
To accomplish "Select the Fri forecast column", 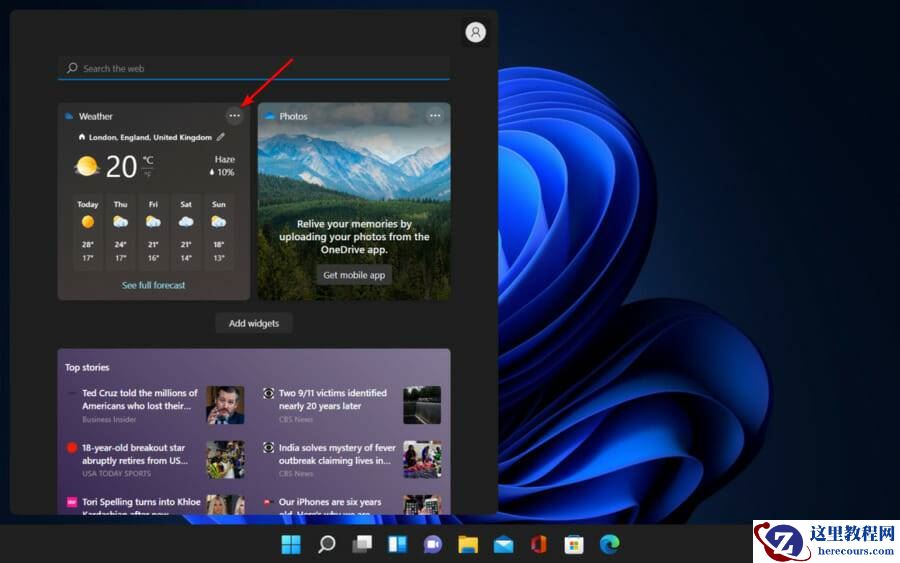I will click(x=153, y=231).
